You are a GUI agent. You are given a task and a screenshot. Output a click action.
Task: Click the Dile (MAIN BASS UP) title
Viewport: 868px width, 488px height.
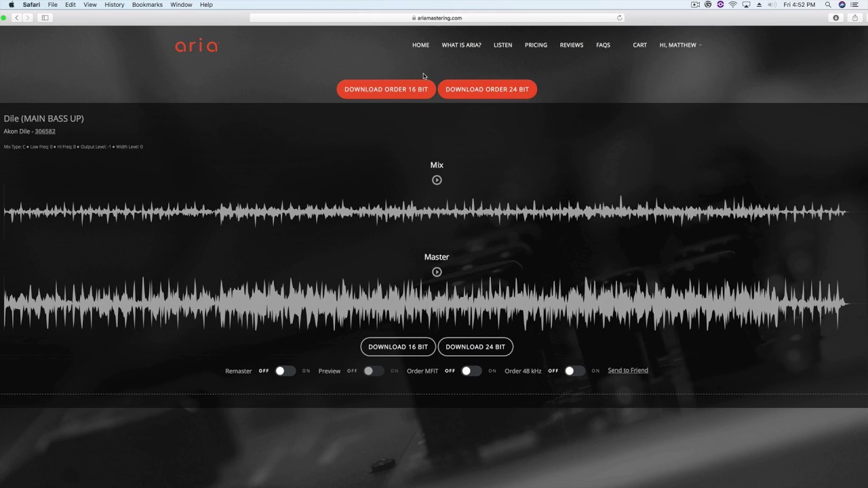click(43, 119)
